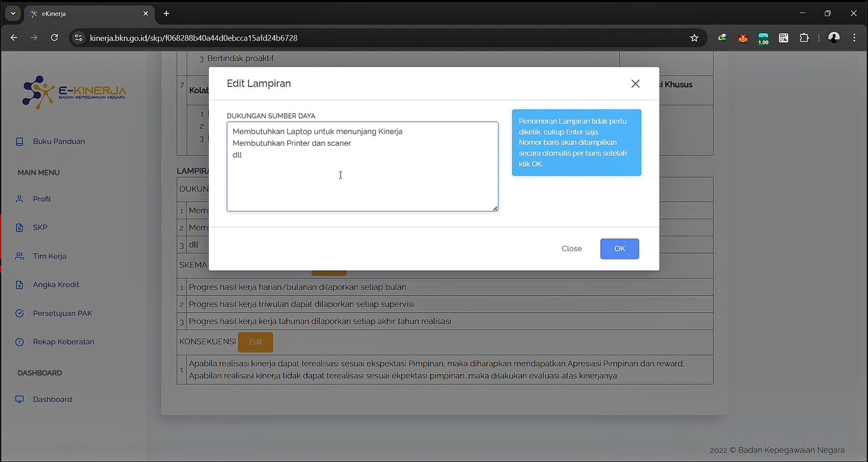
Task: Click the Angka Kredit file icon
Action: [x=20, y=284]
